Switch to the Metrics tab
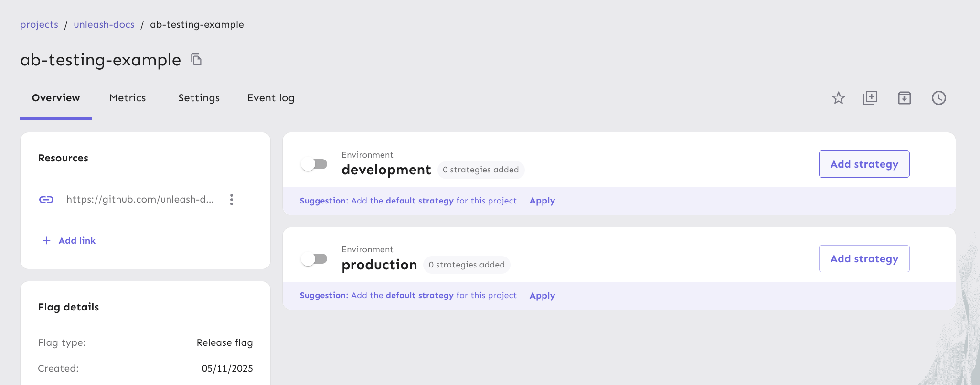This screenshot has height=385, width=980. [x=128, y=98]
